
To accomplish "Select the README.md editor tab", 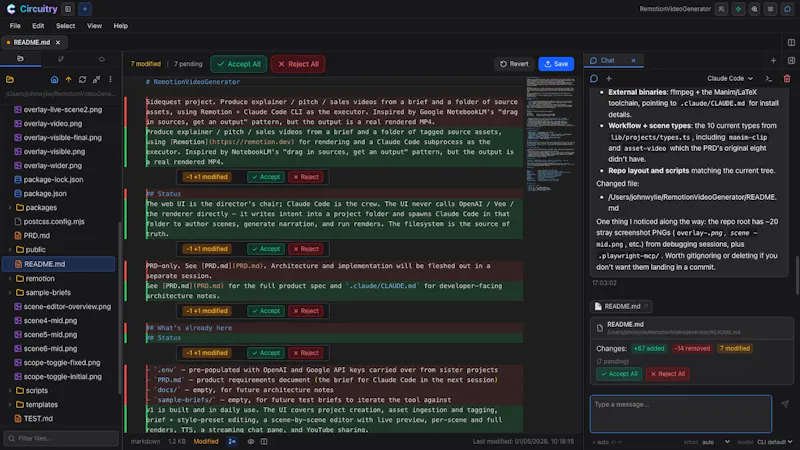I will click(x=32, y=42).
